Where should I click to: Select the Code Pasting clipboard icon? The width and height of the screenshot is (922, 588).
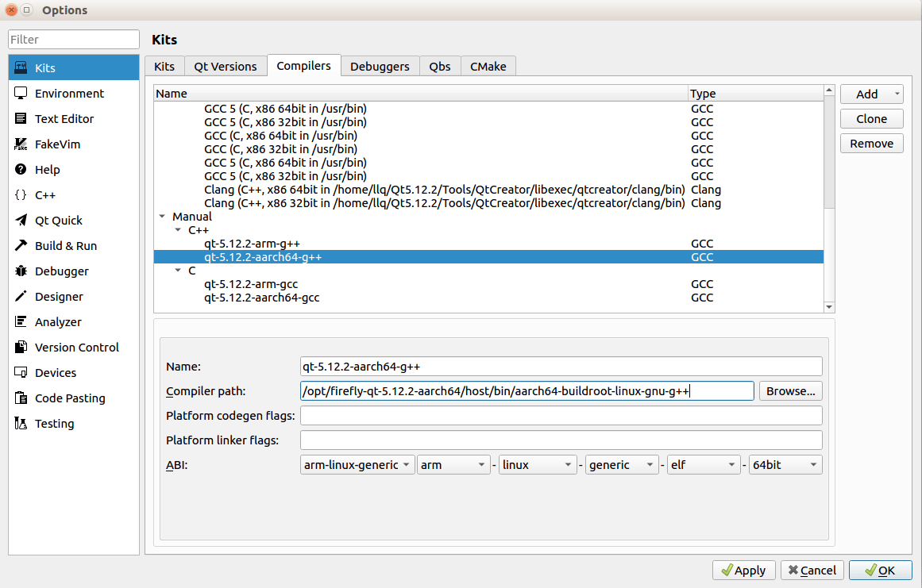pos(21,398)
